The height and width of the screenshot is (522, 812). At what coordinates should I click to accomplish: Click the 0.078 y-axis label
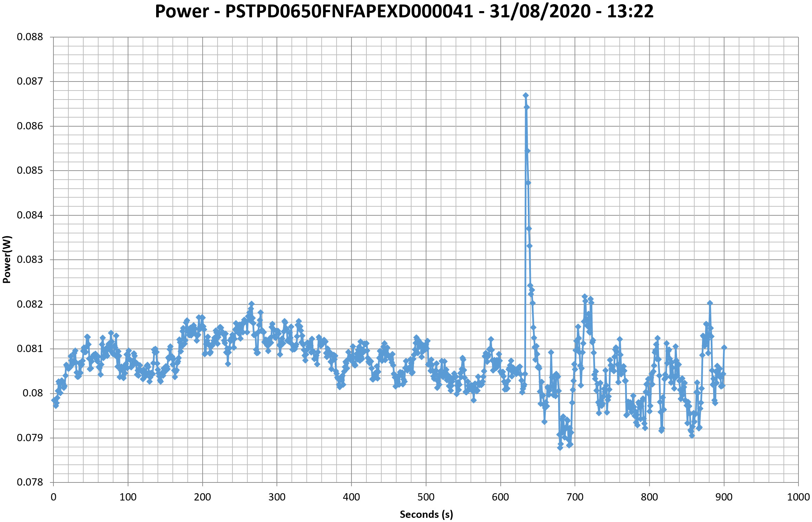coord(30,482)
